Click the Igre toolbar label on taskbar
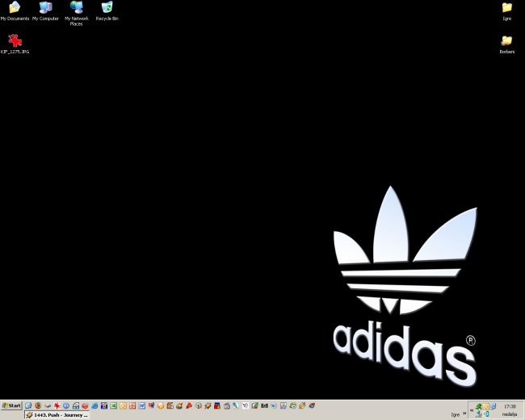The image size is (525, 420). (x=456, y=414)
